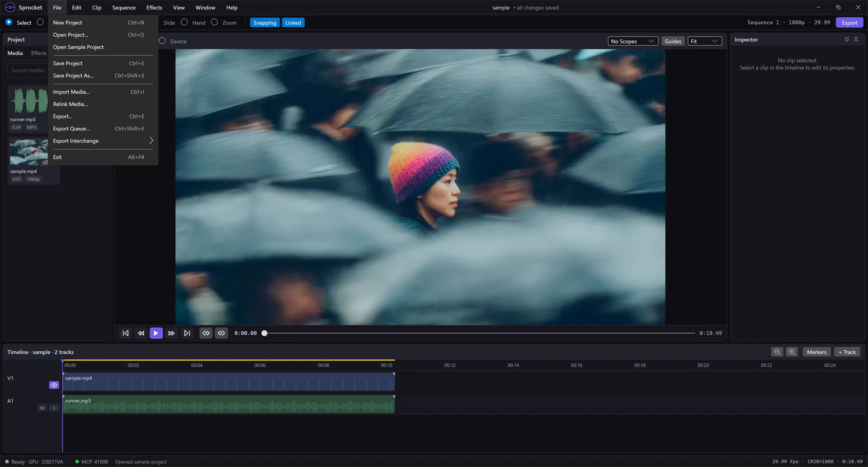Open the Window menu
Viewport: 868px width, 467px height.
205,8
